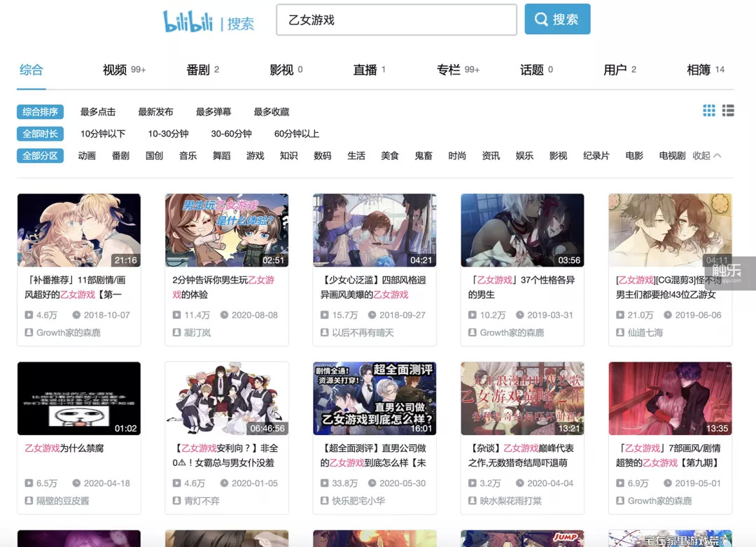
Task: Click uploader icon beside 仙道七海
Action: pyautogui.click(x=621, y=332)
